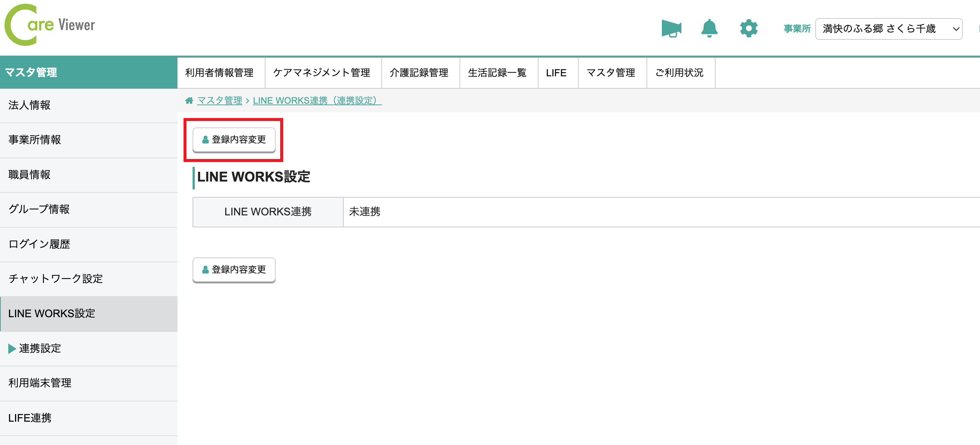
Task: Switch to the 介護記録管理 tab
Action: pos(420,73)
